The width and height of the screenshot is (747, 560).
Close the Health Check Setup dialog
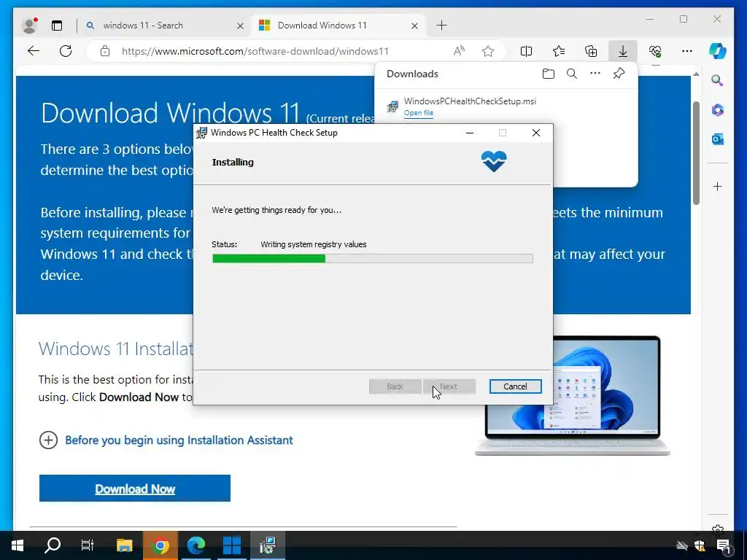[x=536, y=133]
